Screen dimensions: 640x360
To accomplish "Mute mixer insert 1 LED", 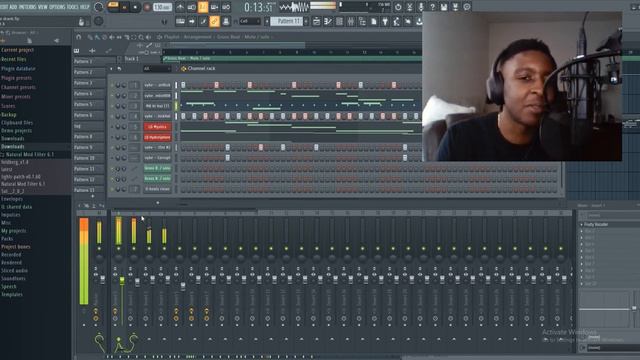I will pos(118,249).
